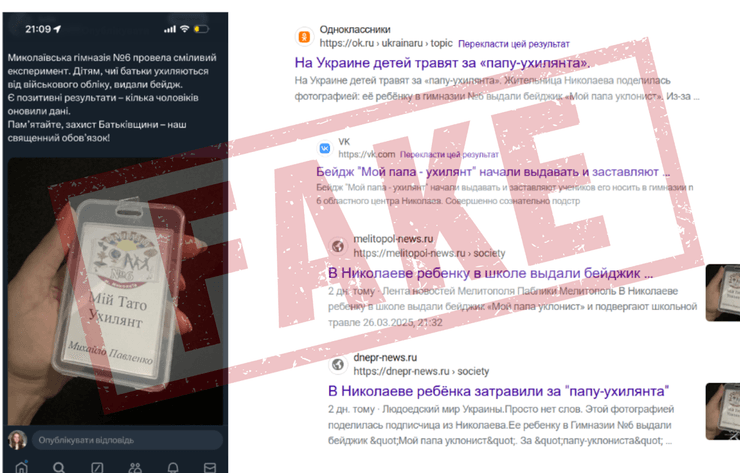Open the communities people icon
Screen dimensions: 740x473
(135, 467)
